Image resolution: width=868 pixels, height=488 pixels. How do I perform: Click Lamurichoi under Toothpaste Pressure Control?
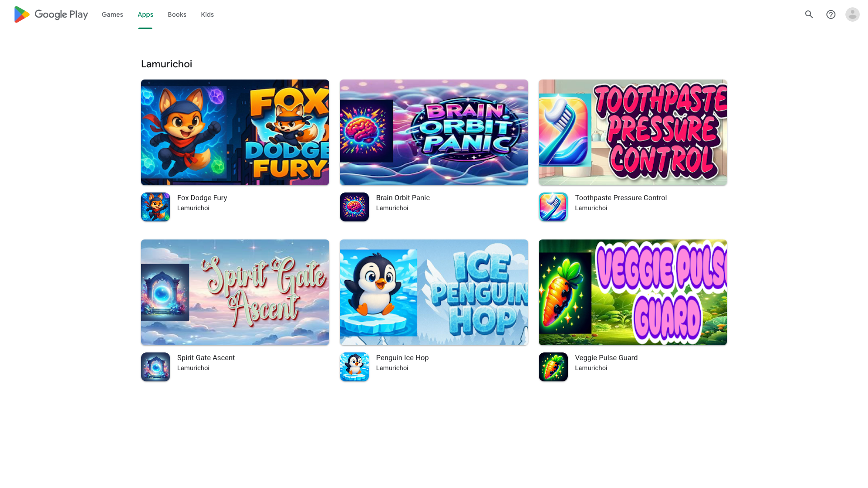click(591, 208)
